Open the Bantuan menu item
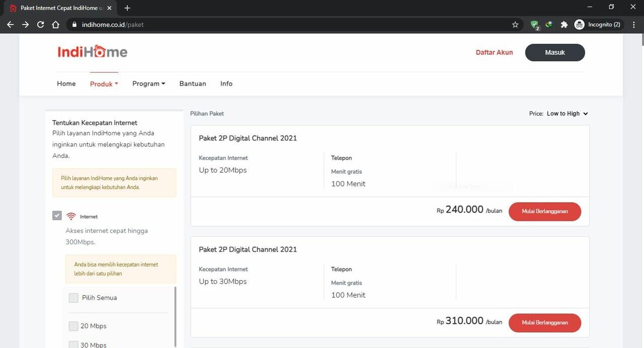This screenshot has height=348, width=644. (x=193, y=83)
